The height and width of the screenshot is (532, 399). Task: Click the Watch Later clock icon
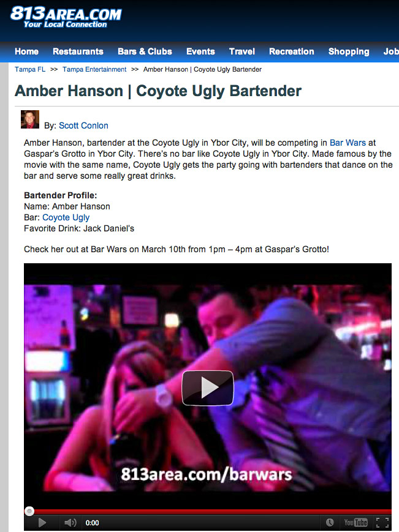pyautogui.click(x=329, y=522)
